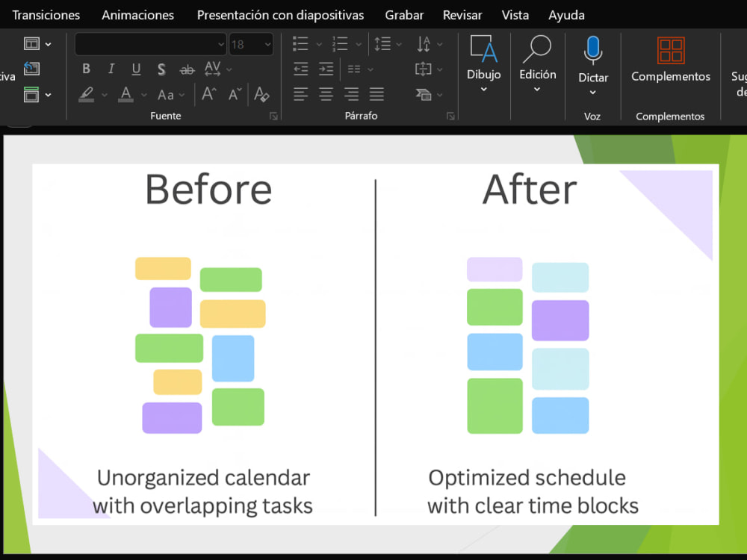This screenshot has width=747, height=560.
Task: Toggle bold formatting
Action: coord(86,69)
